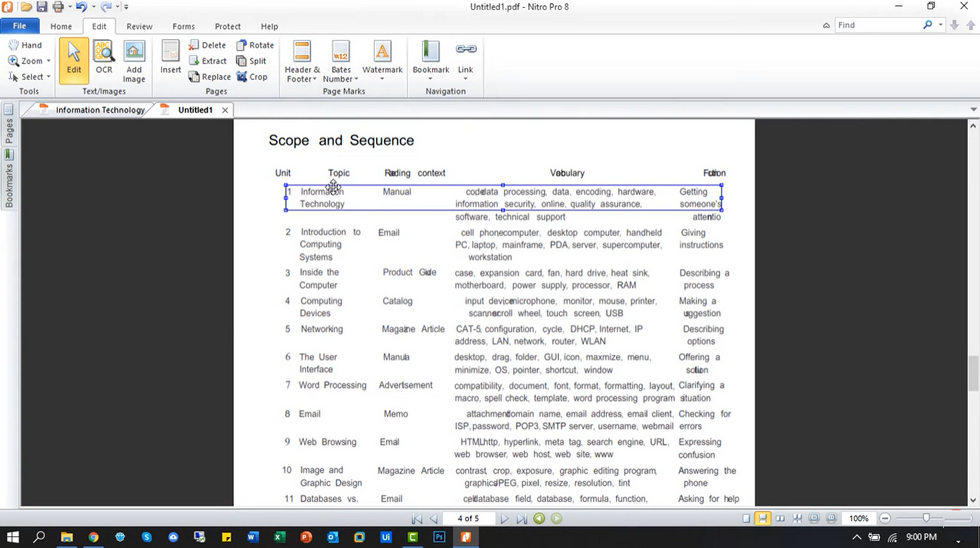
Task: Toggle the Pages side panel
Action: click(x=9, y=132)
